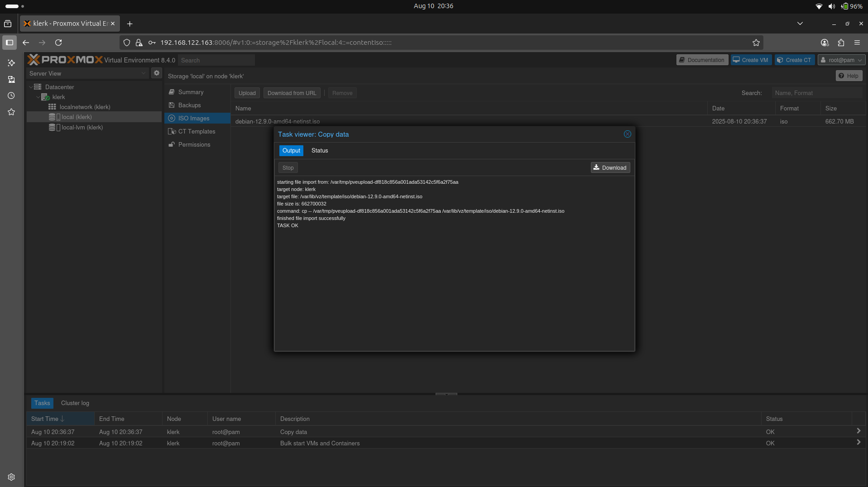Reload the Proxmox page in the browser
This screenshot has height=487, width=868.
pos(58,42)
